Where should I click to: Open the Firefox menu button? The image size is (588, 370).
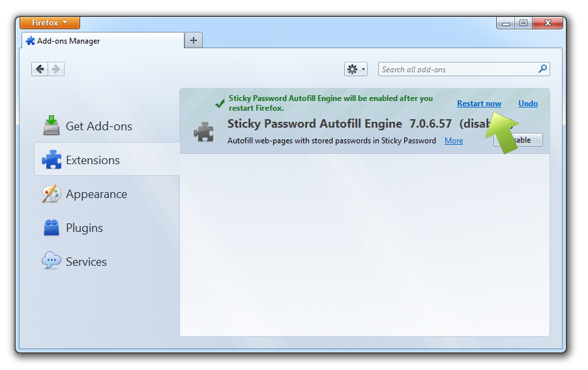[x=50, y=23]
